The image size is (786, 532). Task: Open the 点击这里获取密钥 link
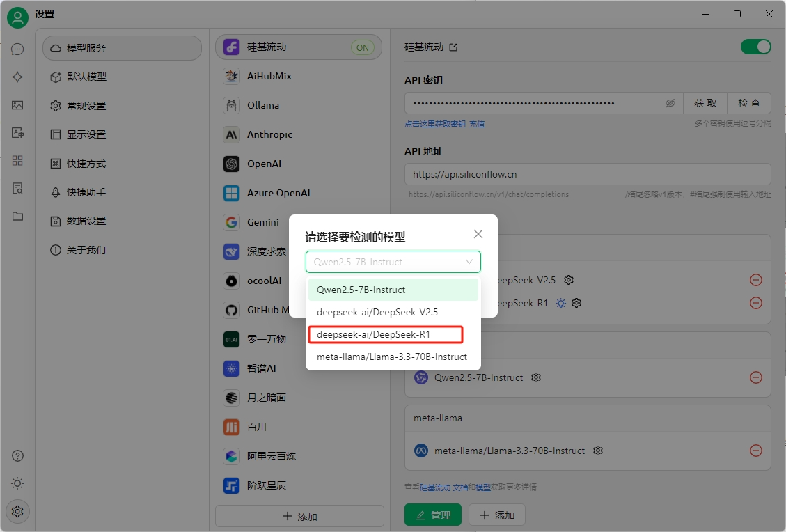435,124
